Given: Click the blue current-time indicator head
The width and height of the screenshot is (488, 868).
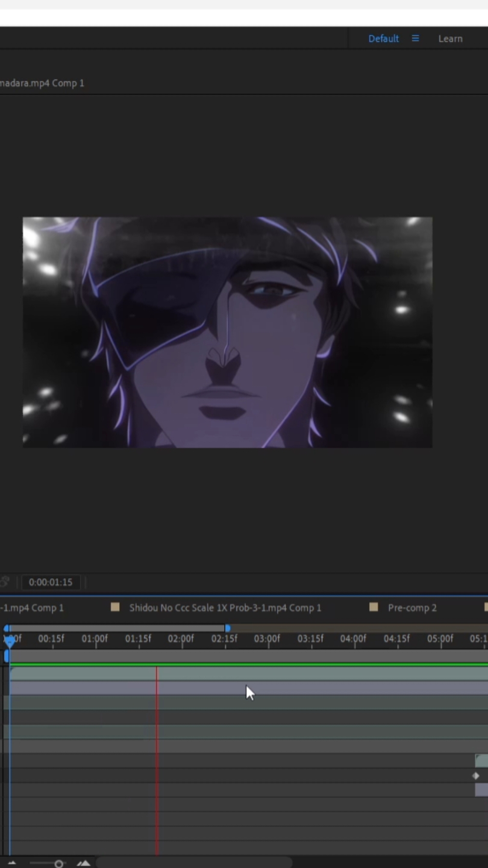Looking at the screenshot, I should click(10, 642).
